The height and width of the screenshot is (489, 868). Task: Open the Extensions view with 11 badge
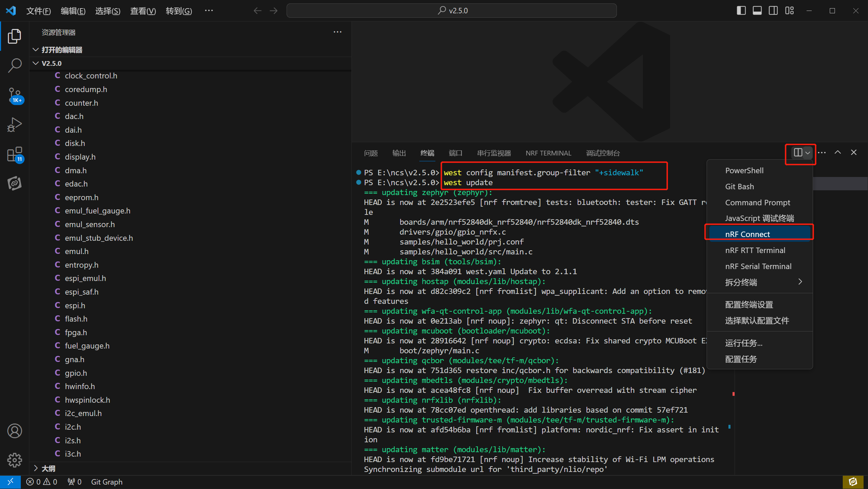point(15,155)
